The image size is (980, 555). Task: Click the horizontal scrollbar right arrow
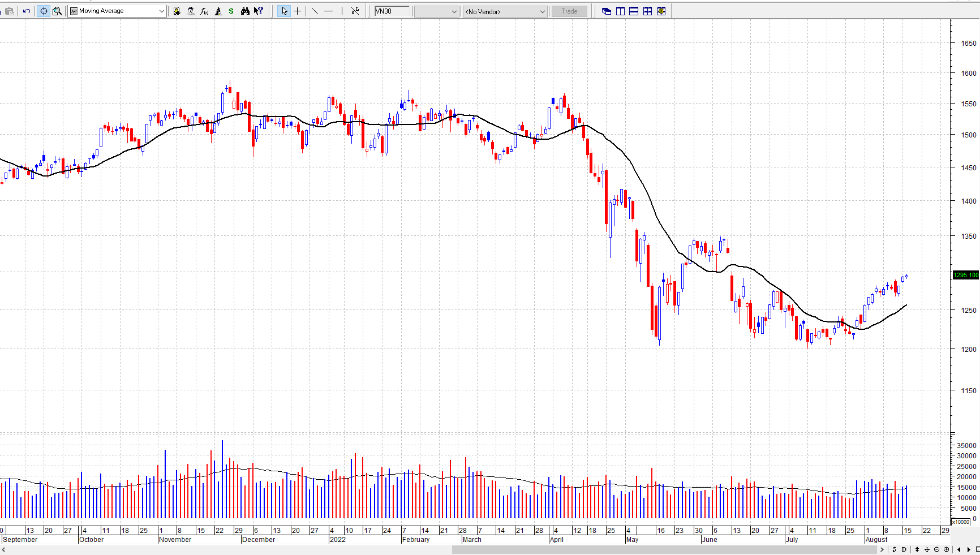882,549
